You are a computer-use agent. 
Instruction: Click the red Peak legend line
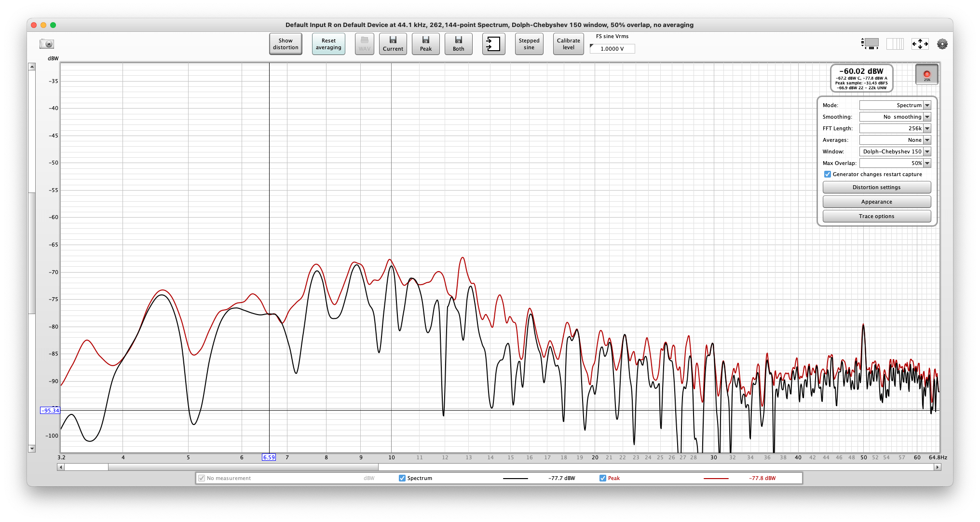click(x=716, y=479)
